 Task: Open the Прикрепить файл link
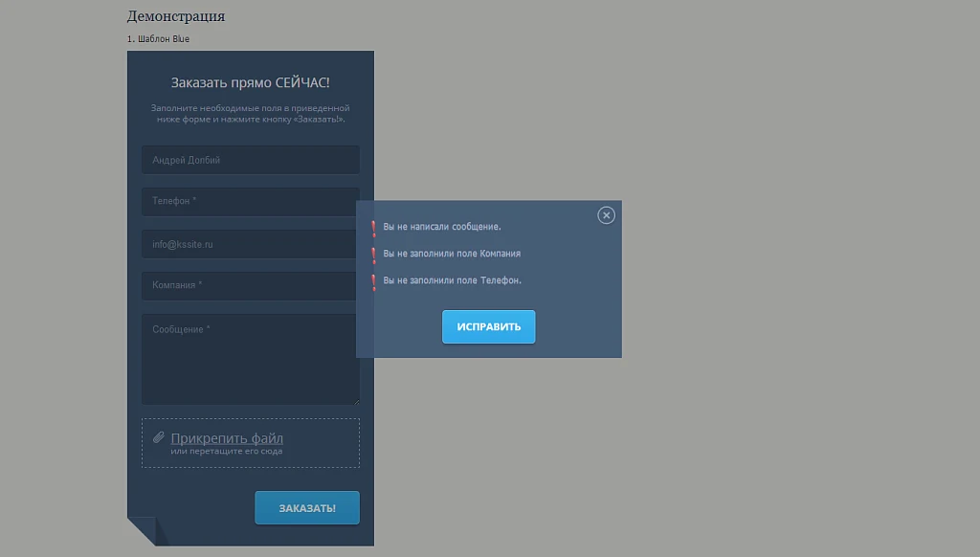pyautogui.click(x=226, y=437)
